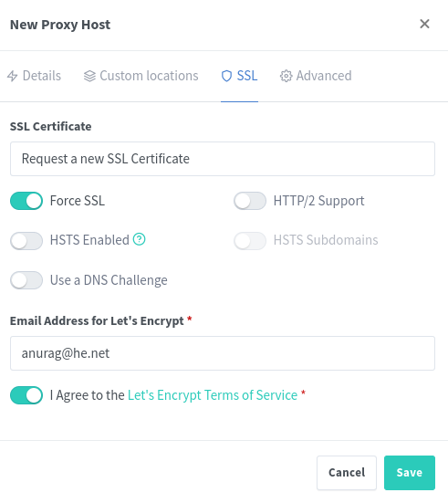The width and height of the screenshot is (448, 503).
Task: Open the HSTS help question mark icon
Action: 140,239
